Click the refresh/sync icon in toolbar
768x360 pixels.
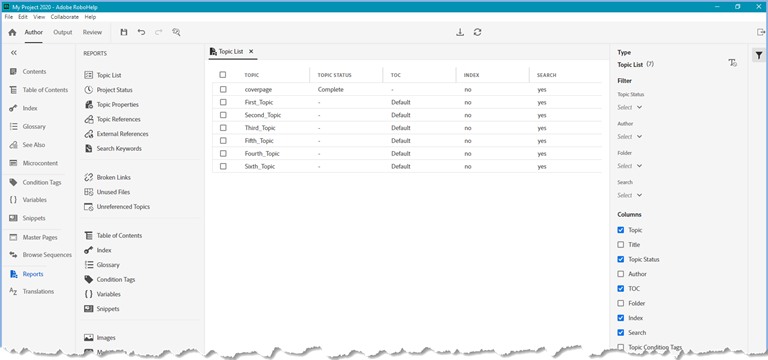478,32
